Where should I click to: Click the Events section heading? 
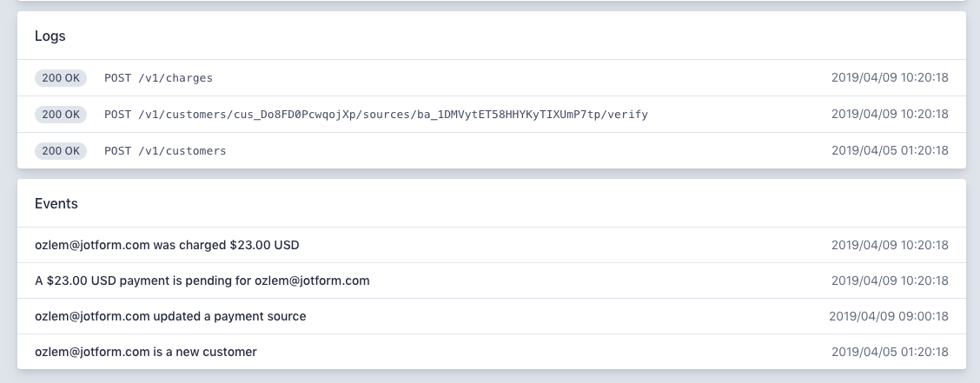pyautogui.click(x=56, y=204)
